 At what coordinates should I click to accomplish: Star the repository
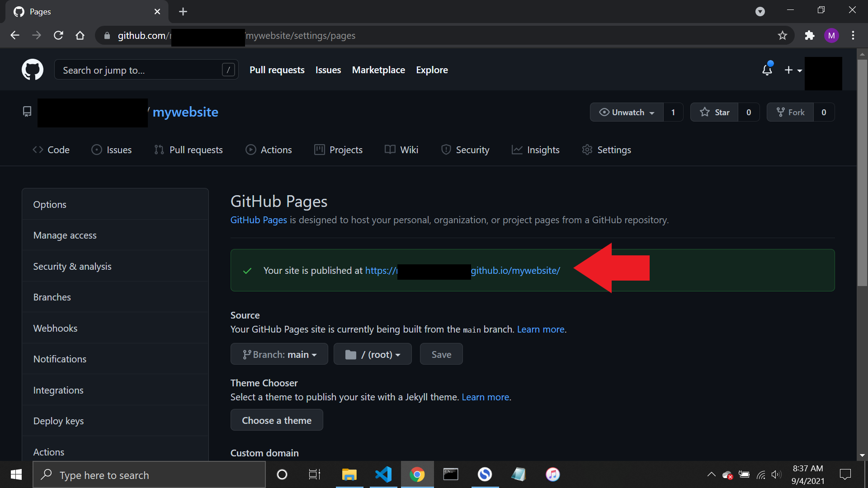(x=714, y=112)
